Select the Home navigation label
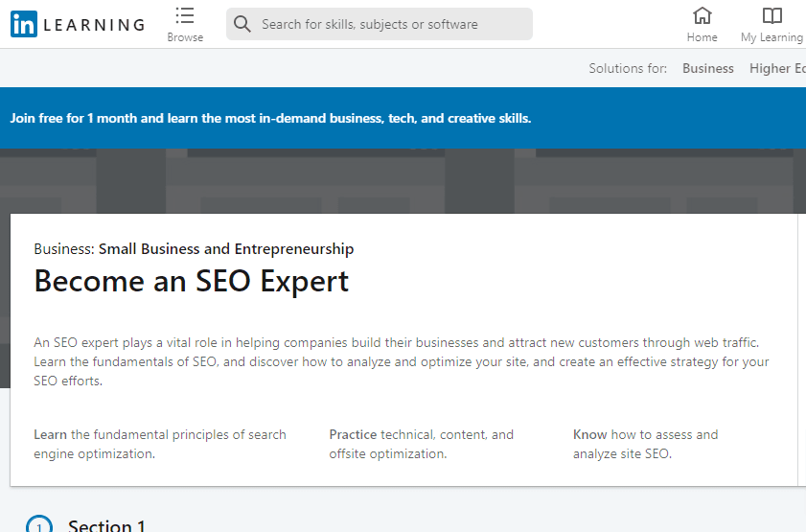806x532 pixels. (x=702, y=37)
